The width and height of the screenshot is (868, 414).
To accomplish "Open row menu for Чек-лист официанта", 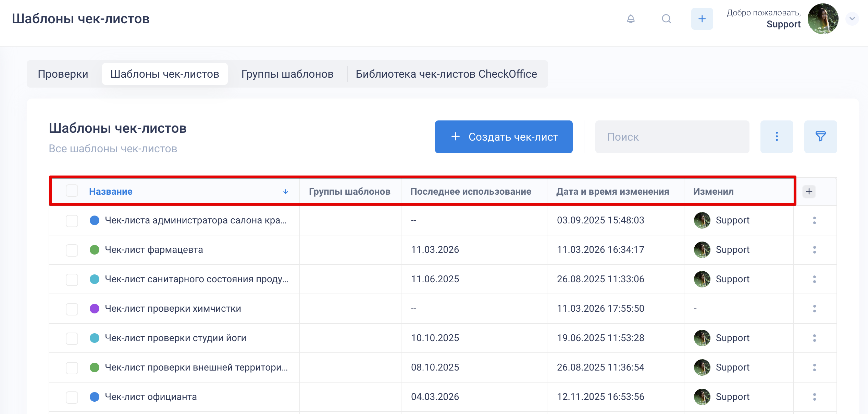I will click(814, 397).
